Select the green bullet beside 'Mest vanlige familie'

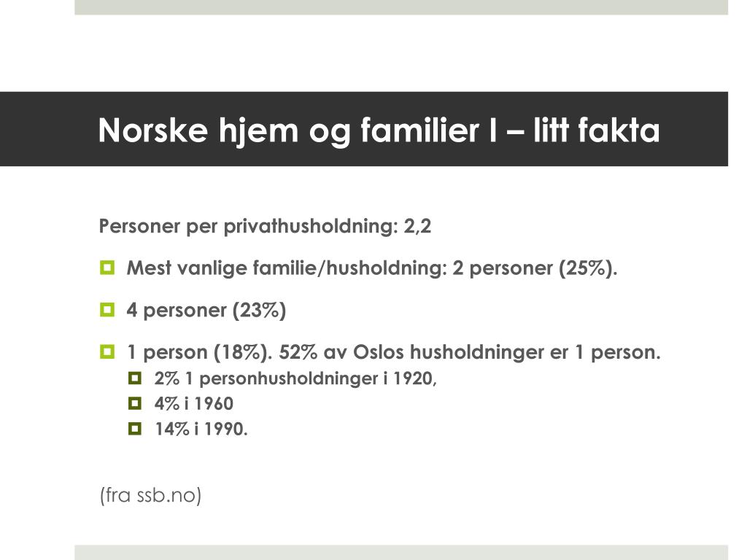click(x=107, y=268)
